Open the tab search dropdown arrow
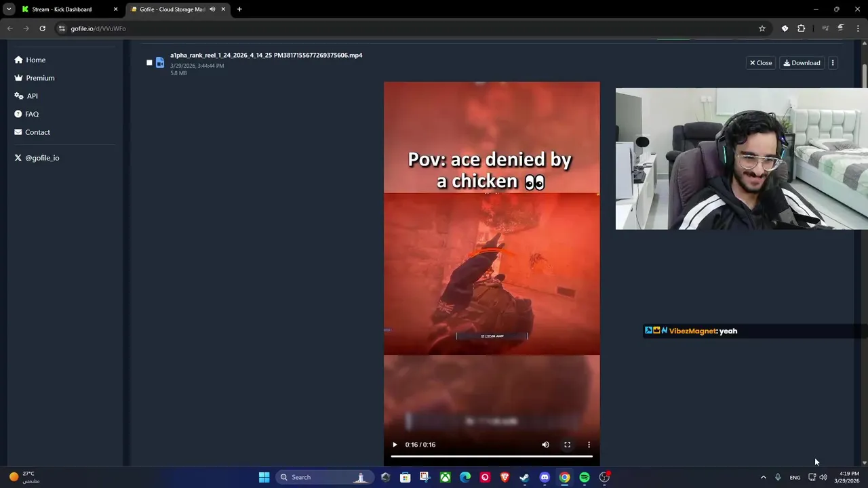Screen dimensions: 868x488 tap(9, 9)
